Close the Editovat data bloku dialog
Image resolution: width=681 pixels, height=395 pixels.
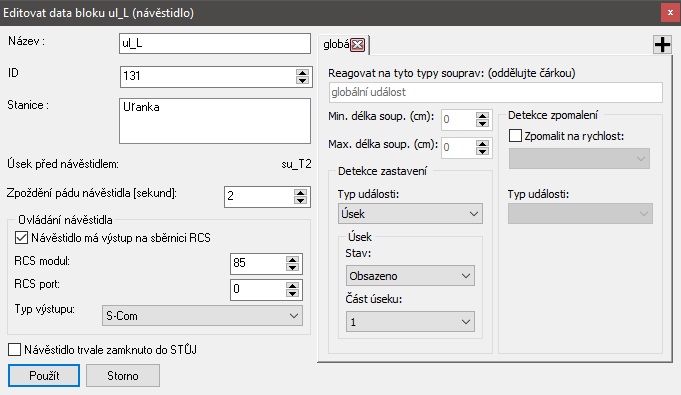pyautogui.click(x=670, y=13)
